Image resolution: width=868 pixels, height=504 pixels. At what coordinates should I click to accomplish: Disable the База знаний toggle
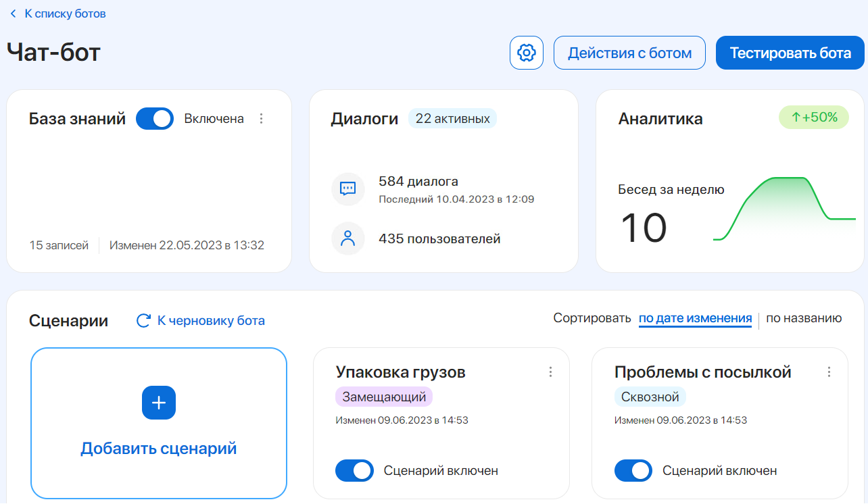pyautogui.click(x=155, y=119)
